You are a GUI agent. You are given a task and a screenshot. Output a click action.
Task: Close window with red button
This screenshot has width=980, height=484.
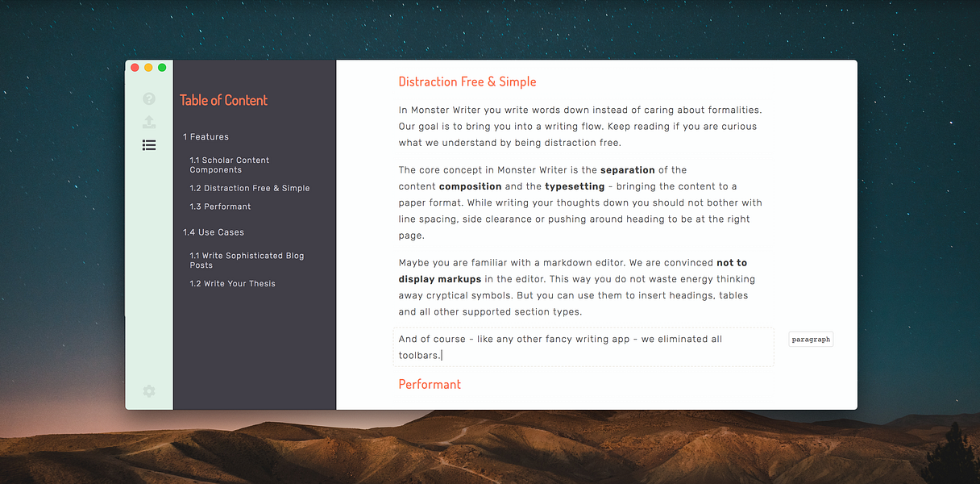[x=135, y=68]
